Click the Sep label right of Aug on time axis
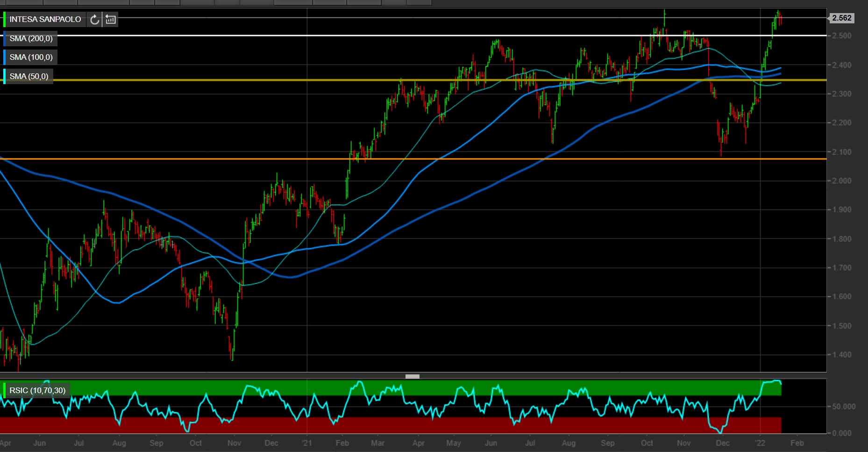 click(157, 443)
